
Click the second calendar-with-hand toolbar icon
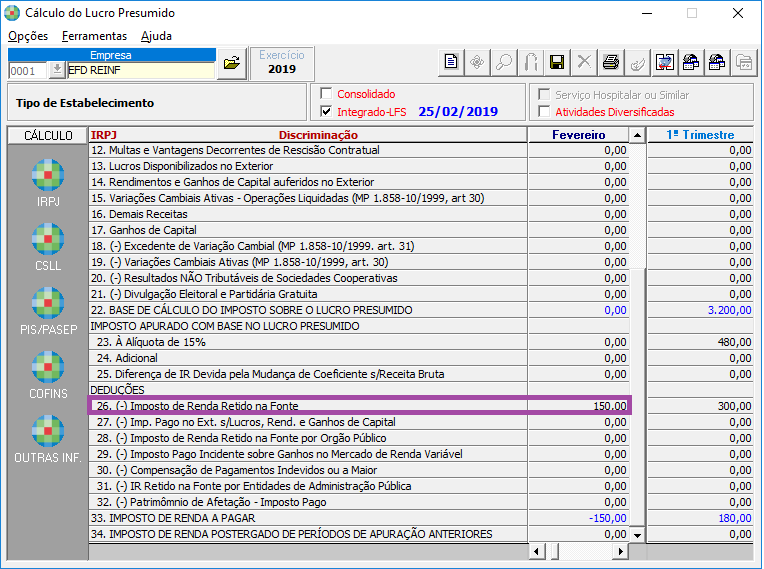(717, 62)
